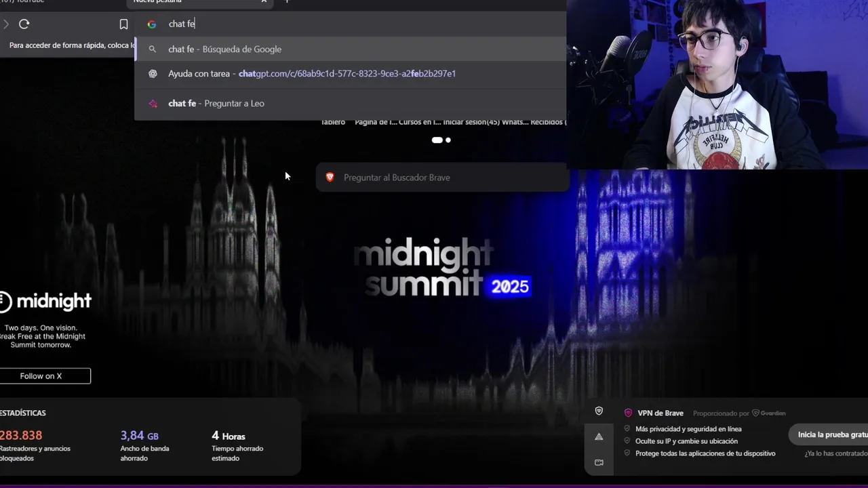Click the Guardian logo
Viewport: 868px width, 488px height.
point(769,413)
